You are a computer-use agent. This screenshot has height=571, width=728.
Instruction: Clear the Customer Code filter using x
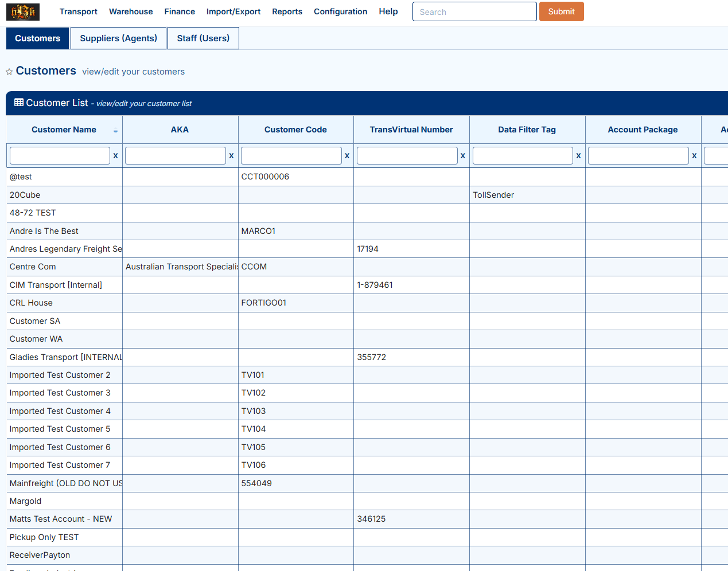347,155
